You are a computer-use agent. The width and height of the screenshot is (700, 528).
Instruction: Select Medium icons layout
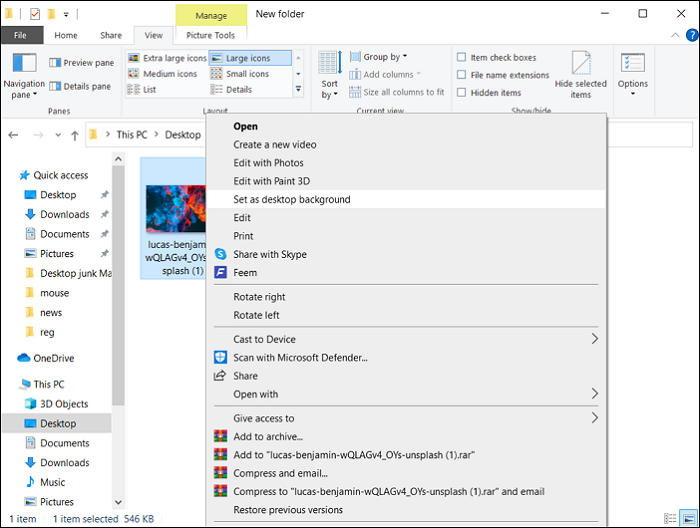pos(162,74)
